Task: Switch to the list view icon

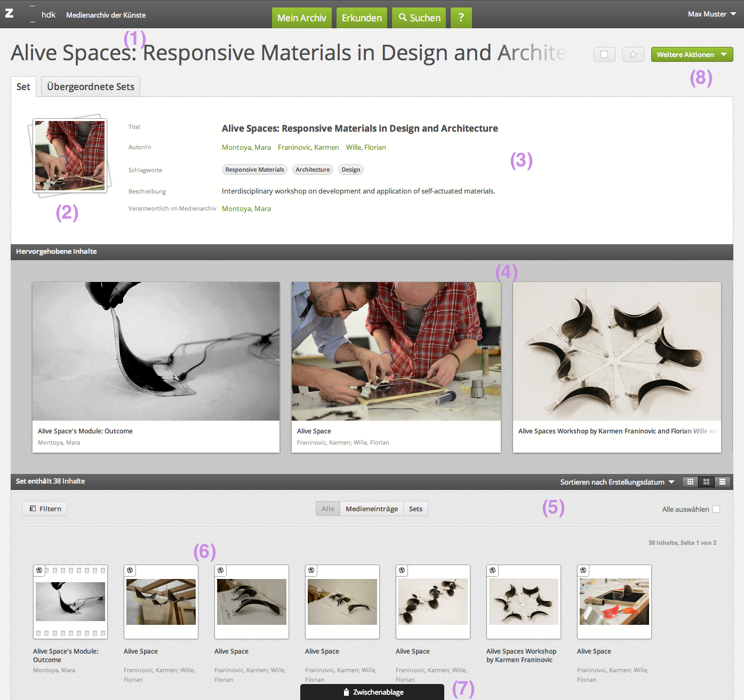Action: 722,482
